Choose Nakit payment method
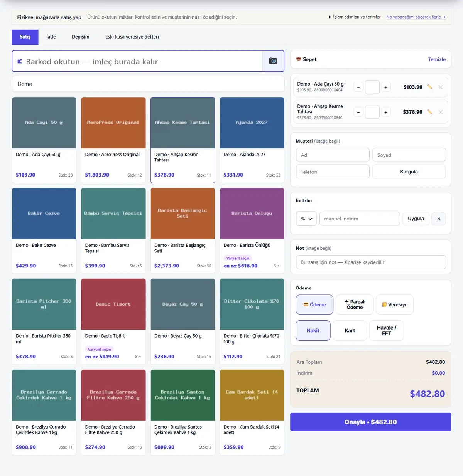This screenshot has height=476, width=463. coord(313,330)
